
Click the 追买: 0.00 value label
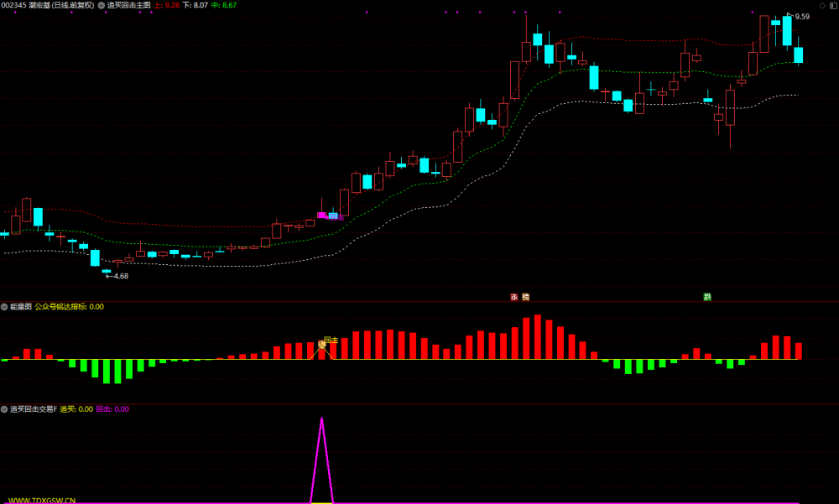(76, 409)
